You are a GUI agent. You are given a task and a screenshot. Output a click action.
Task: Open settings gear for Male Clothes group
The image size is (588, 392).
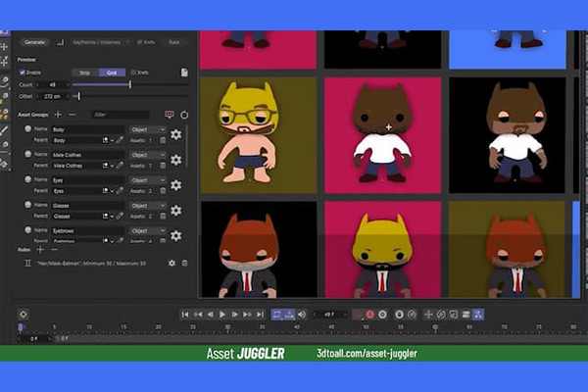pyautogui.click(x=175, y=160)
